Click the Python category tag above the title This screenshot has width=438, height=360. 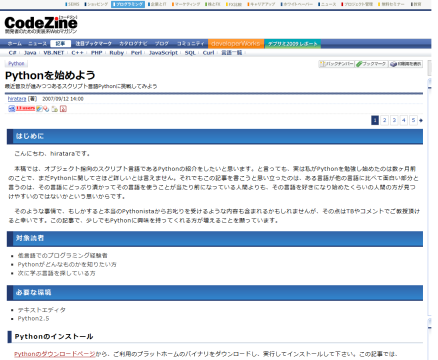click(x=16, y=63)
